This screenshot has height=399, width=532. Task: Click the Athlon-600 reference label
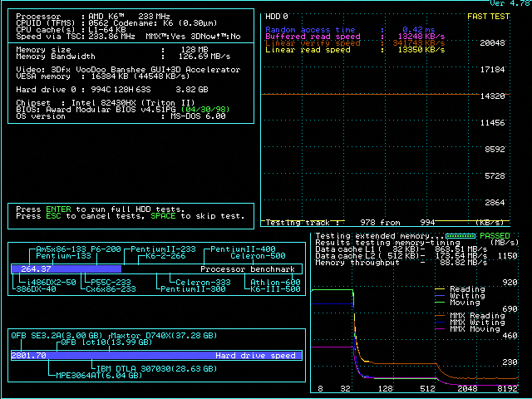coord(275,283)
